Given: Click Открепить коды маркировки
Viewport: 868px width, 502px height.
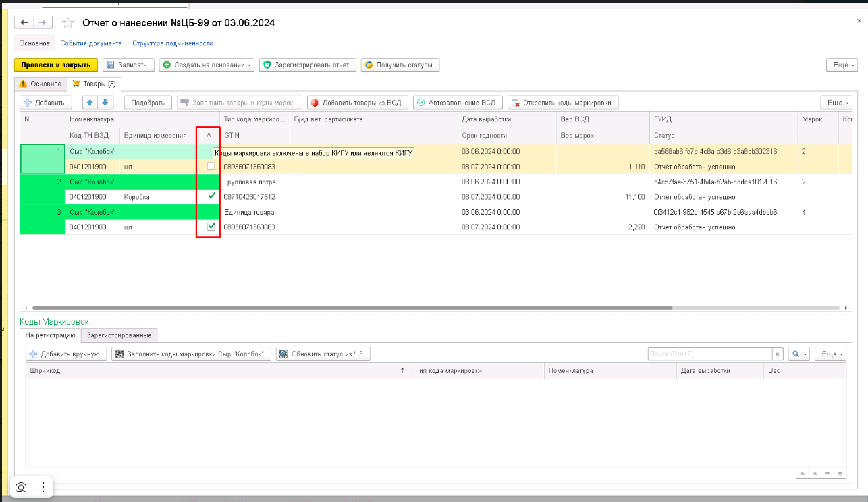Looking at the screenshot, I should click(x=563, y=103).
